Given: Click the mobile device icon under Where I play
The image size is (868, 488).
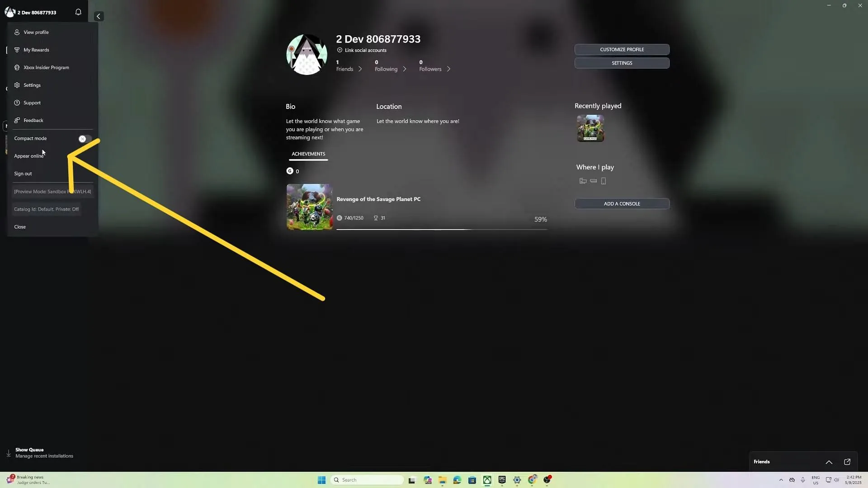Looking at the screenshot, I should tap(604, 181).
